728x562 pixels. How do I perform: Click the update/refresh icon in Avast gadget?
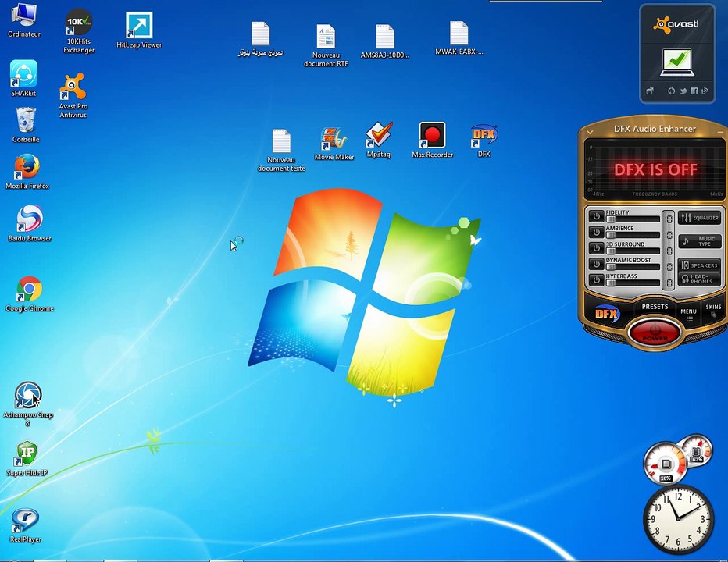pyautogui.click(x=671, y=91)
